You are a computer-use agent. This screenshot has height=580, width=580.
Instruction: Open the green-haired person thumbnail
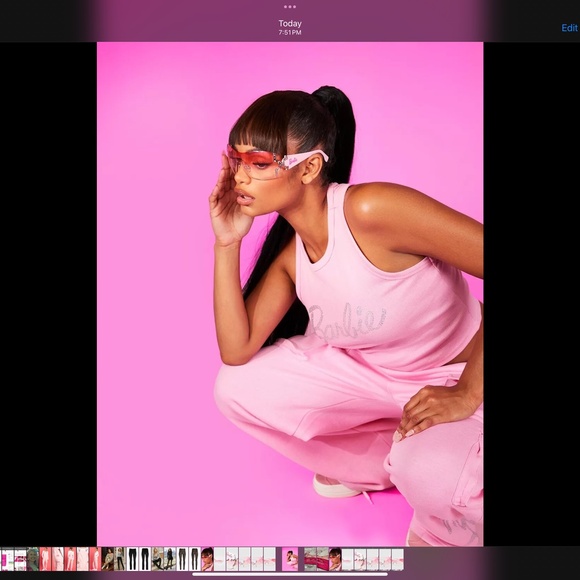point(33,559)
